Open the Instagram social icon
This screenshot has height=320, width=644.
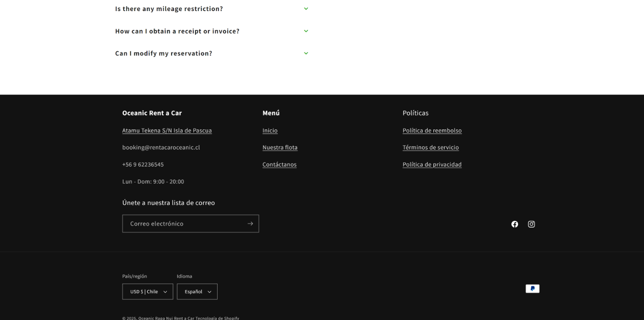click(531, 224)
